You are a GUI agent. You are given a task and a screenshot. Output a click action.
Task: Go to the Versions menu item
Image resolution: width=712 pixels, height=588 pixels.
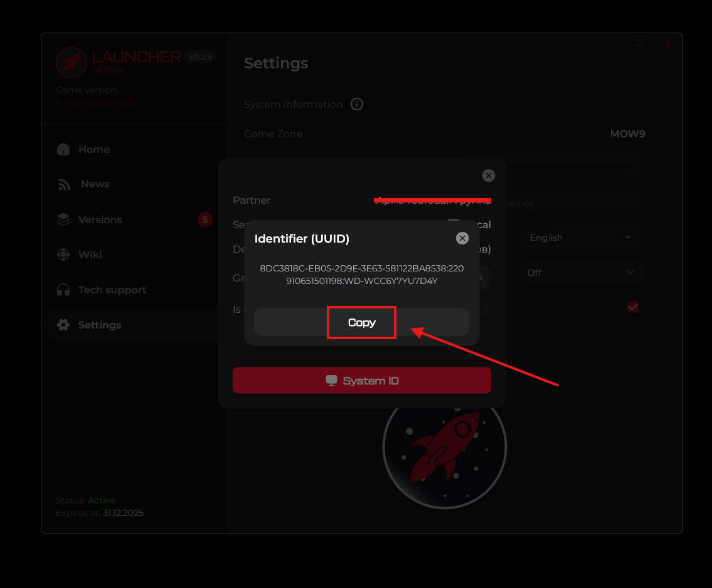[100, 219]
